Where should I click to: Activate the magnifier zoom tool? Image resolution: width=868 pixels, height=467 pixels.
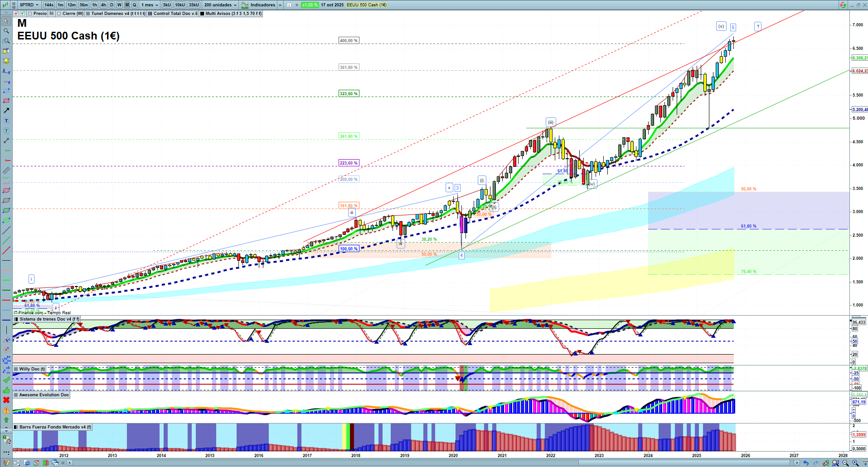[x=6, y=31]
